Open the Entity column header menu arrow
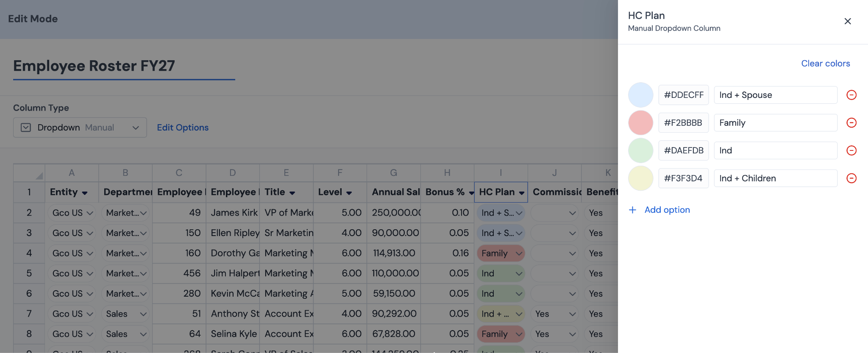This screenshot has height=353, width=868. (85, 193)
